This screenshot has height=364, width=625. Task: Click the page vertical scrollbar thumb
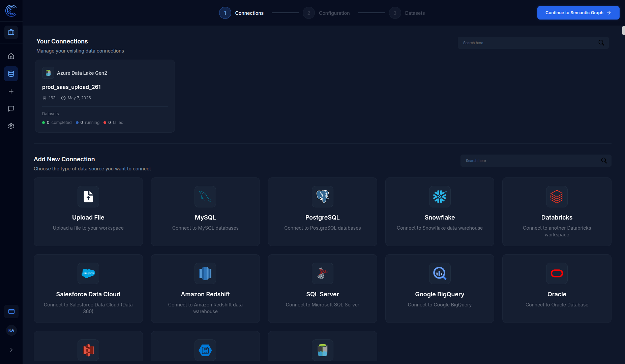[x=623, y=30]
